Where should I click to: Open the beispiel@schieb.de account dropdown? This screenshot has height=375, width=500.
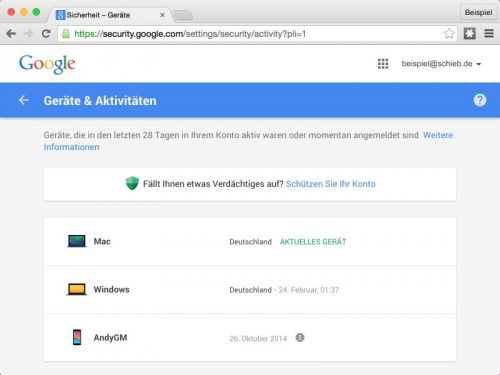(x=441, y=64)
